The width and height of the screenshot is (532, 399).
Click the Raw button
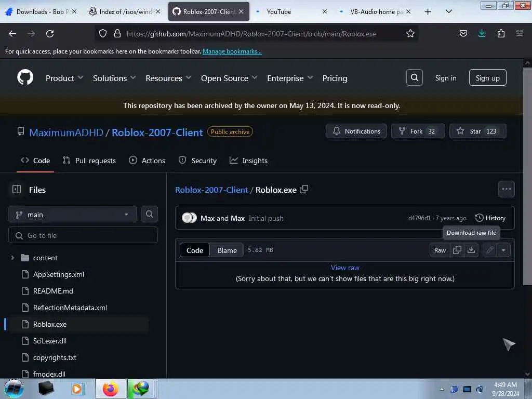440,250
